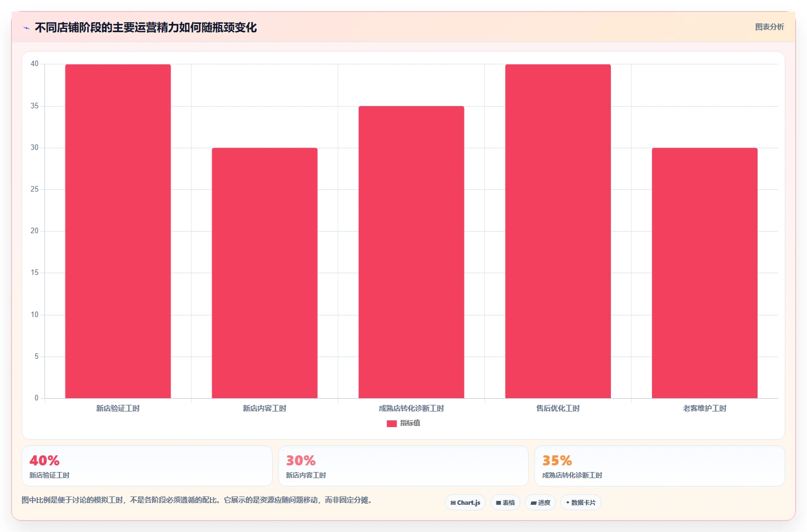This screenshot has width=807, height=532.
Task: Select the Chart.js tag chip
Action: (x=465, y=503)
